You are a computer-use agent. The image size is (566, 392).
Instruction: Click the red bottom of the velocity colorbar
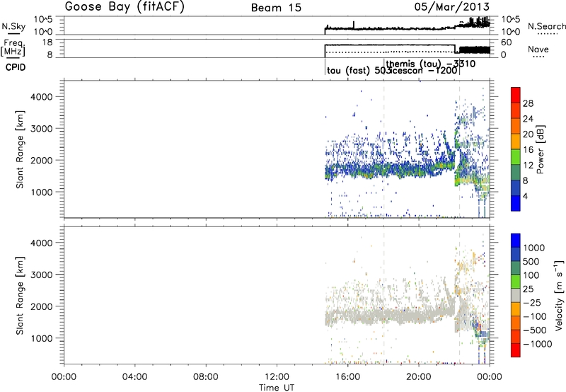(516, 350)
